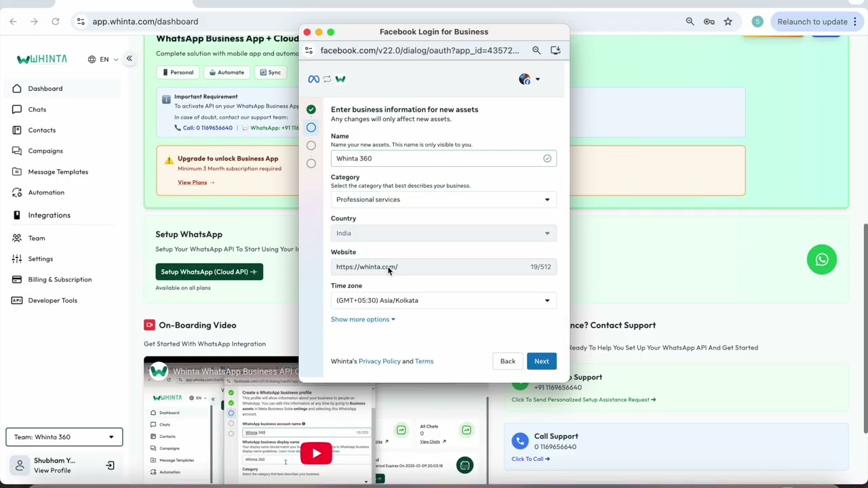Click the current blue step indicator
868x488 pixels.
click(x=311, y=127)
